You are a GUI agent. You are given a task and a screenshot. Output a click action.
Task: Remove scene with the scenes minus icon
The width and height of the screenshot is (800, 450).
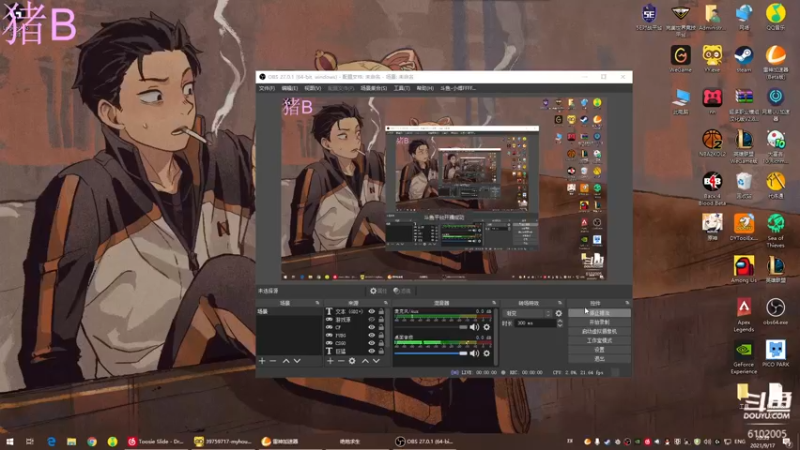click(x=273, y=361)
